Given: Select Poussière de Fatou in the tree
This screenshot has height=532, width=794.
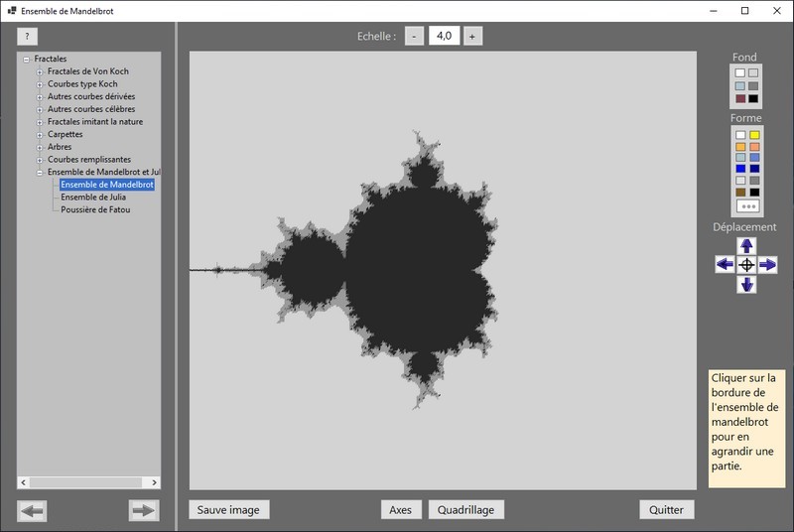Looking at the screenshot, I should (x=95, y=209).
